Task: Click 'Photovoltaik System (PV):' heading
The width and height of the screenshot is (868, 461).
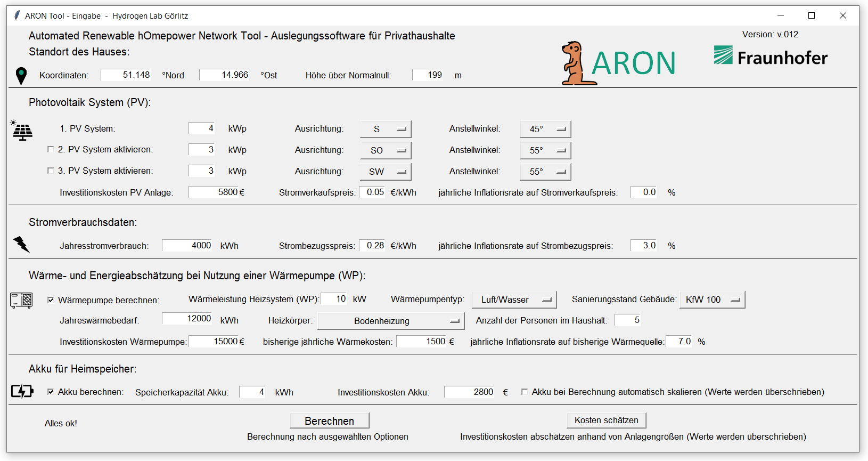Action: coord(90,102)
